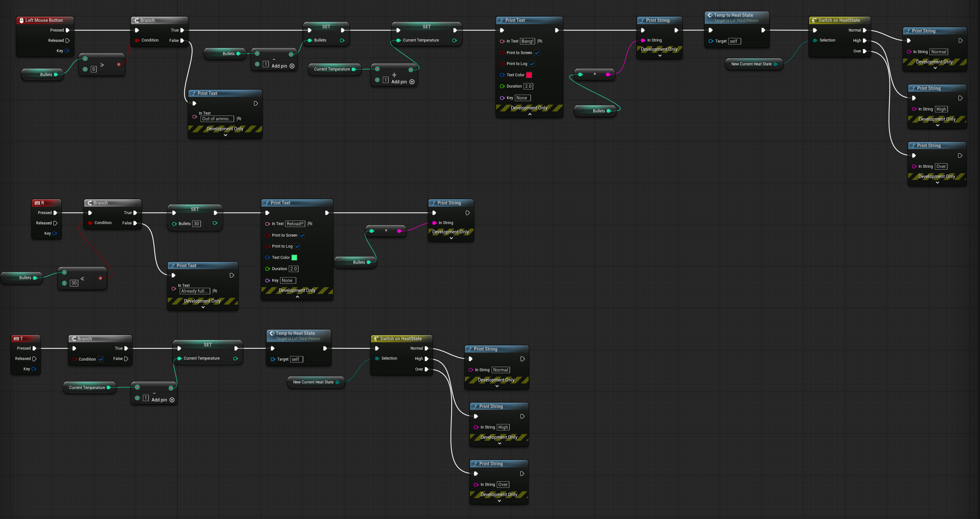Select the bottom New Current Heat State variable node
The width and height of the screenshot is (980, 519).
(x=316, y=382)
